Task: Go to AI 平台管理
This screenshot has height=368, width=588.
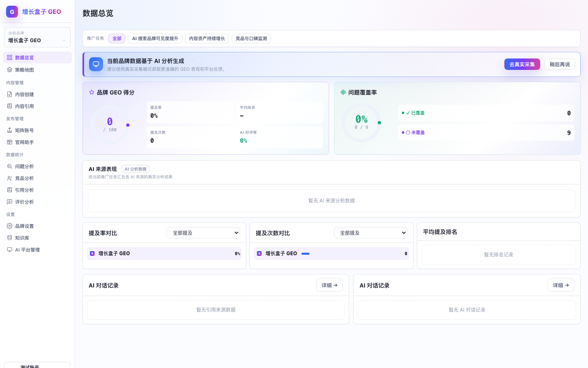Action: click(x=37, y=250)
